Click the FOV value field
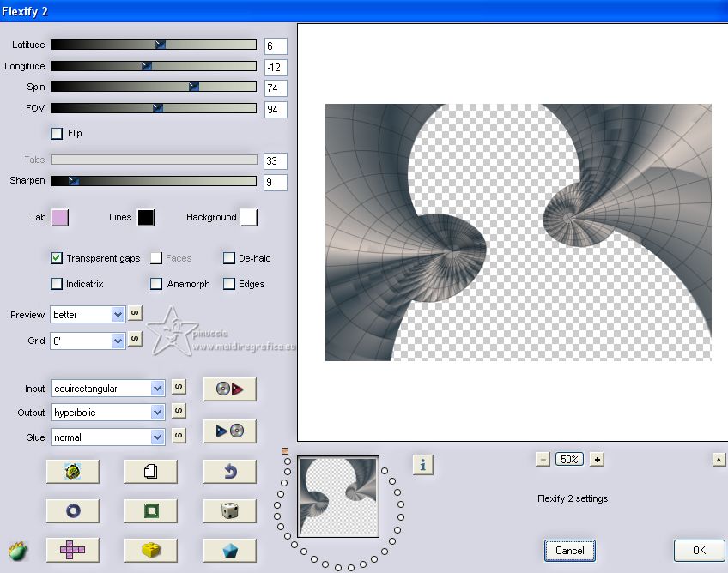 pyautogui.click(x=276, y=110)
